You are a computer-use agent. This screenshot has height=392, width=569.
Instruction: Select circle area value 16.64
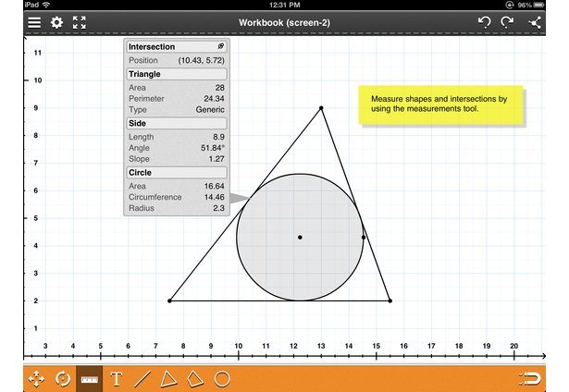coord(214,187)
